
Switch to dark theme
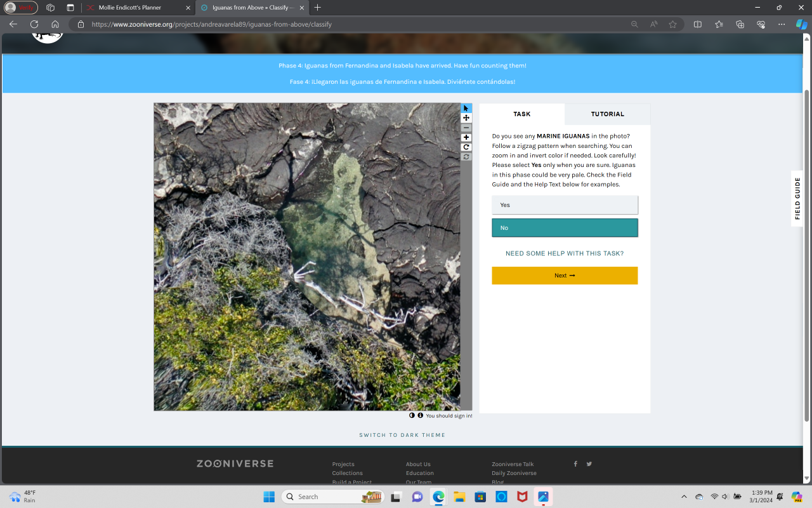[x=402, y=435]
